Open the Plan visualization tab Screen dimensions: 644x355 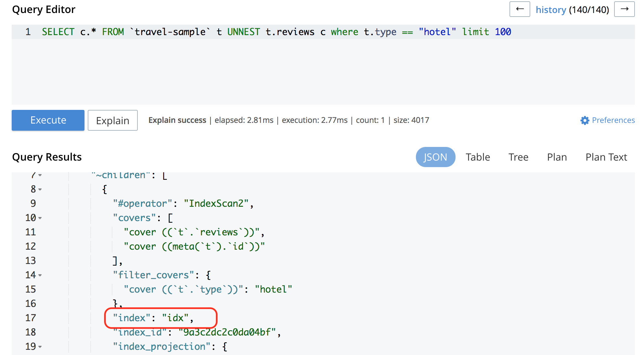click(x=557, y=157)
